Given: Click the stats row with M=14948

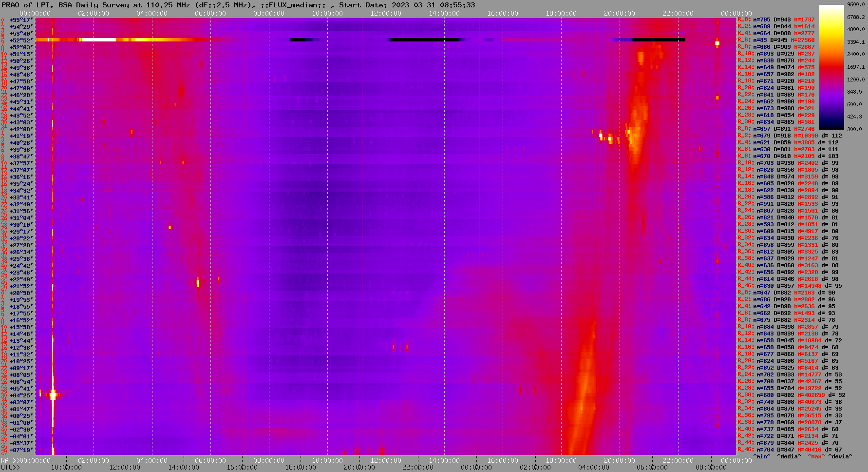Looking at the screenshot, I should click(790, 286).
